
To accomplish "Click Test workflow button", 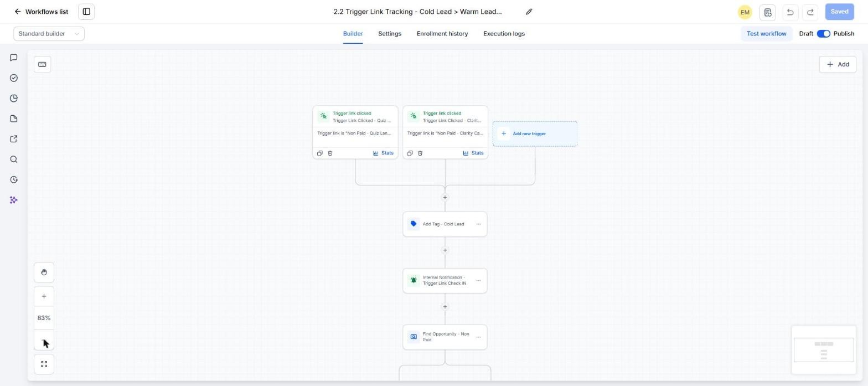I will click(766, 34).
